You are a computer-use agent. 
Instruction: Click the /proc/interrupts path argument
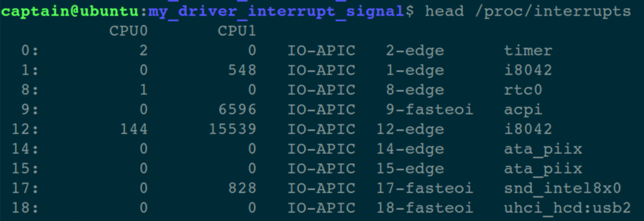tap(552, 11)
